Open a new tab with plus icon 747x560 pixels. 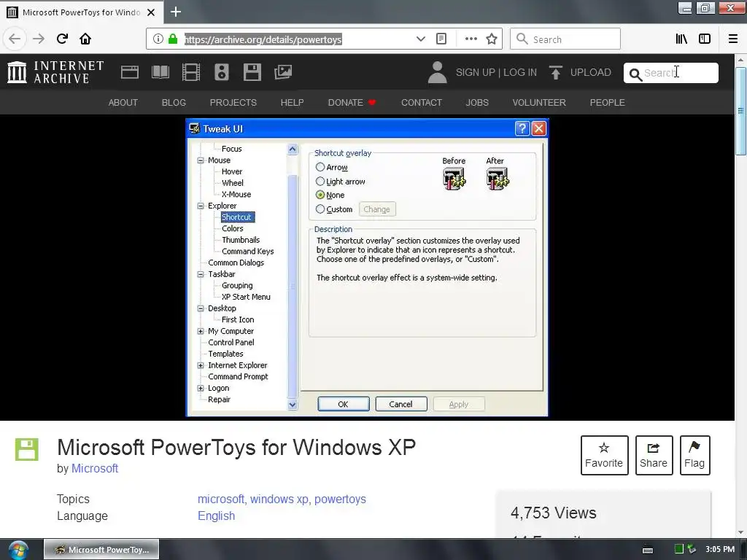176,12
